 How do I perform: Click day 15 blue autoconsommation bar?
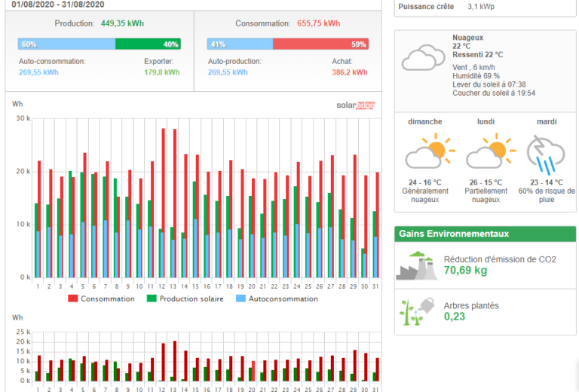point(196,249)
